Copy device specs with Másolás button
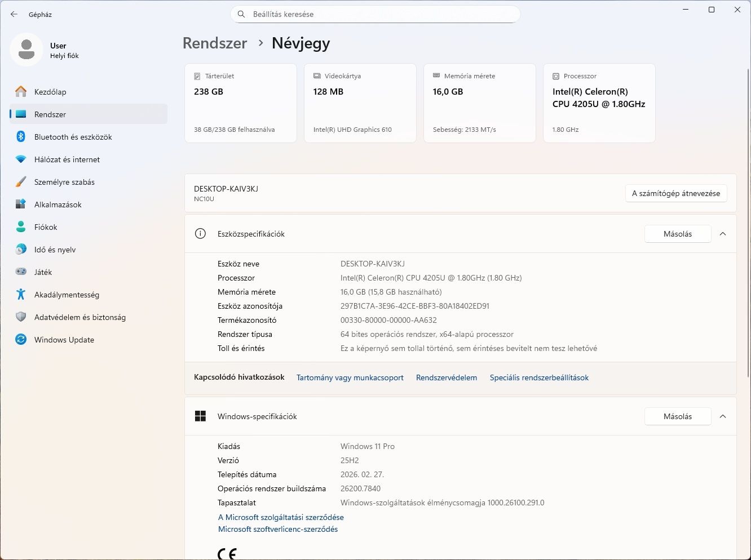 pos(677,234)
